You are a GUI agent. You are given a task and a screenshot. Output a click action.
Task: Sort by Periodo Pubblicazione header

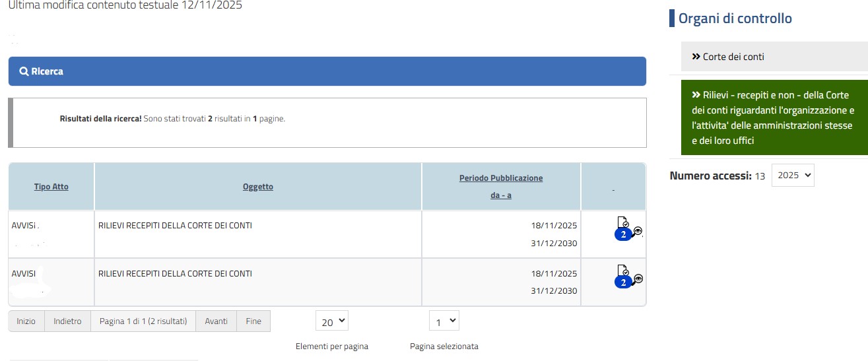(501, 178)
